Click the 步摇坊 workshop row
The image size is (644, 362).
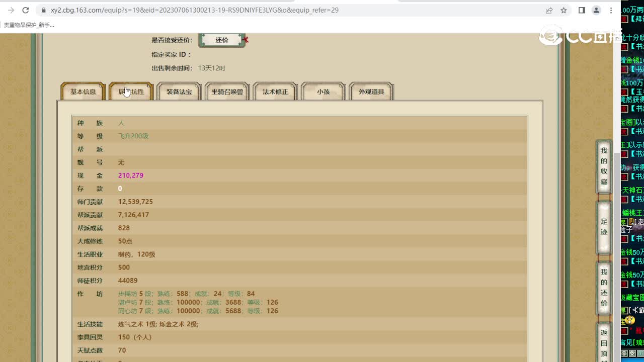click(x=187, y=294)
